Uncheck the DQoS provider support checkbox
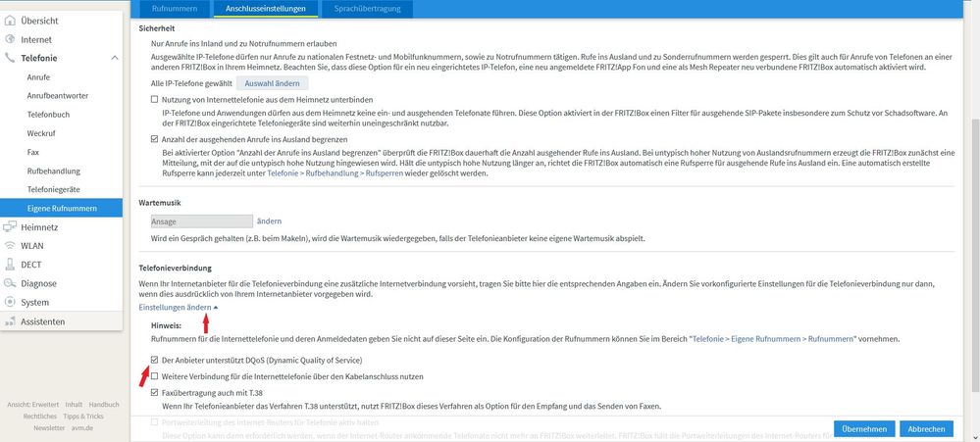 154,361
